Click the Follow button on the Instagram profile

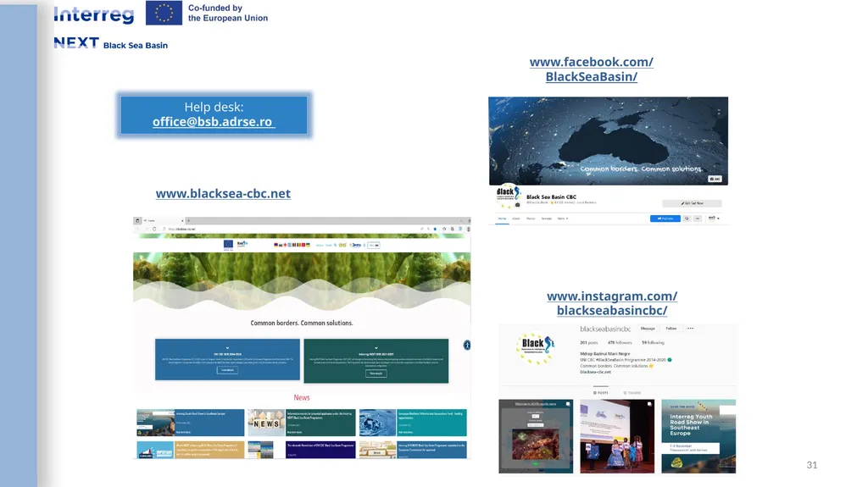coord(671,329)
